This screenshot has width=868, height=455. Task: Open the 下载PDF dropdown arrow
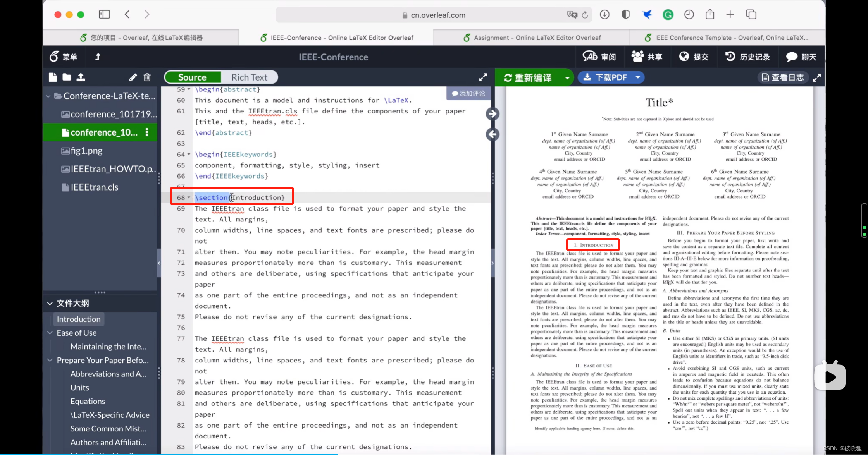point(638,77)
